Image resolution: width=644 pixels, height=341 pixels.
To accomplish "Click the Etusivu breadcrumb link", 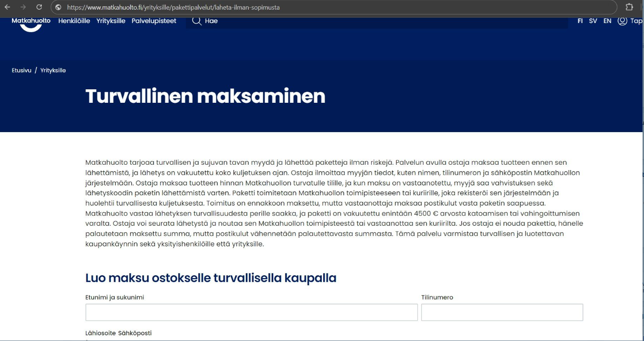I will pyautogui.click(x=22, y=70).
